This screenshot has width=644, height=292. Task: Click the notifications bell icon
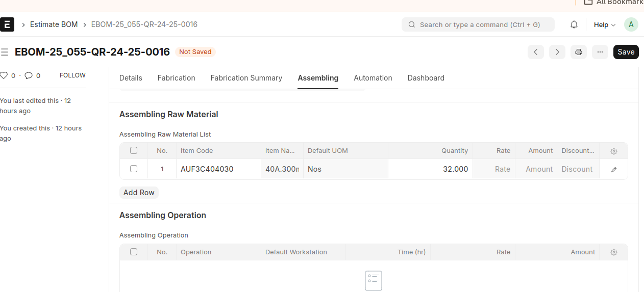click(x=574, y=24)
